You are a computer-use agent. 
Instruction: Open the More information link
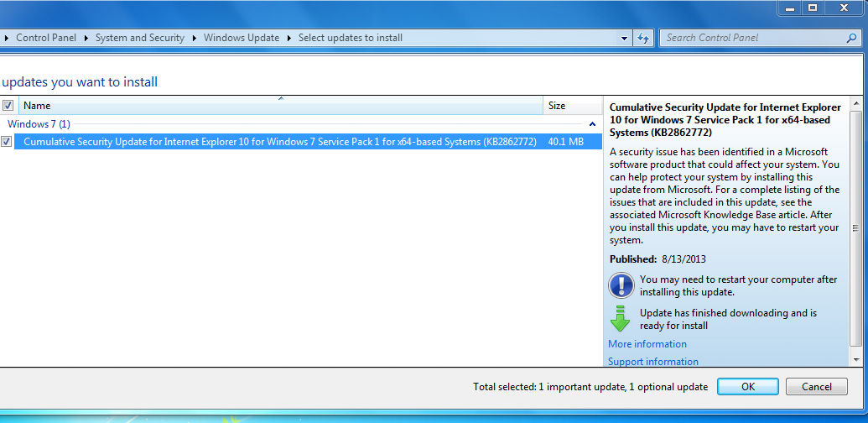(647, 344)
